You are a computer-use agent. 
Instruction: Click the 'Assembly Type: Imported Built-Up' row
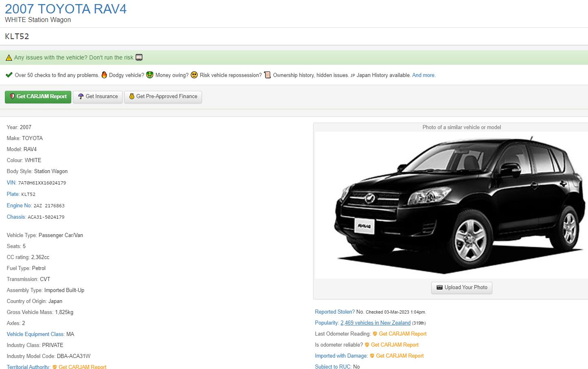coord(46,290)
